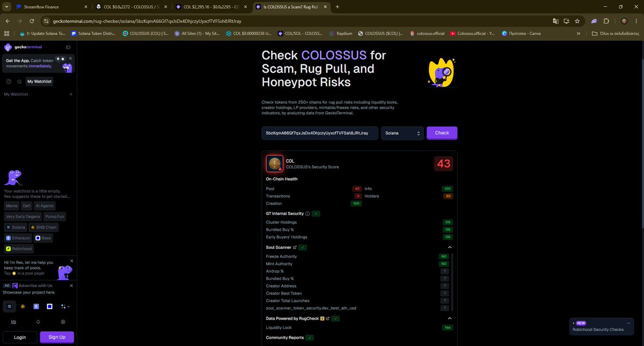Focus the token address input field

(x=320, y=133)
